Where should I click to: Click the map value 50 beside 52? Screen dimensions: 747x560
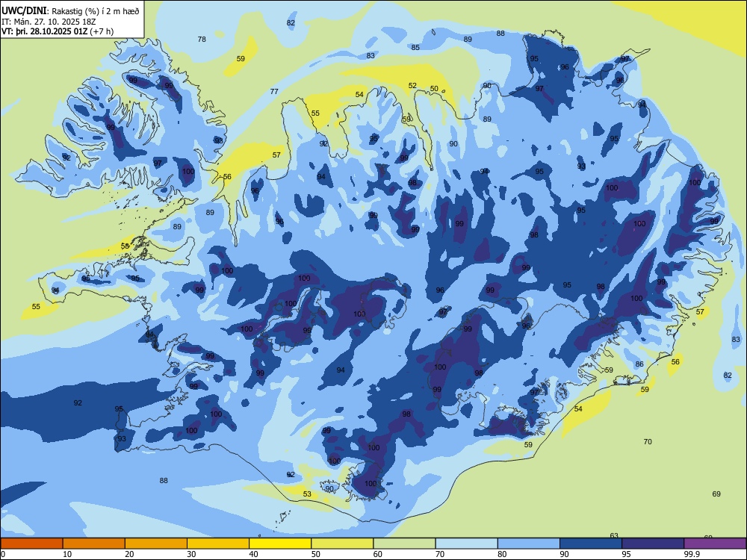tap(434, 89)
